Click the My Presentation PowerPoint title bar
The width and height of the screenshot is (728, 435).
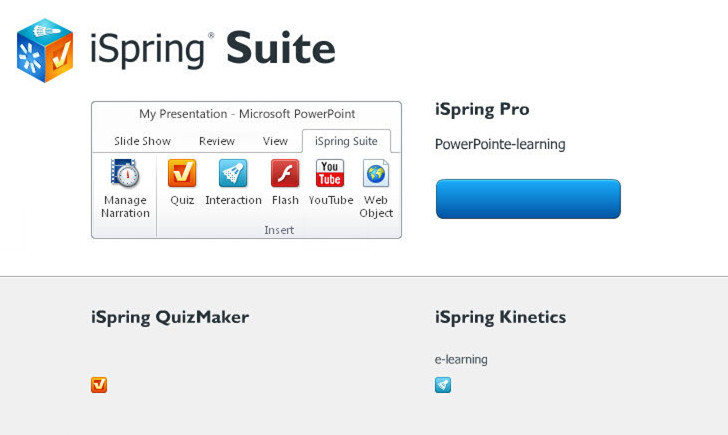click(x=247, y=114)
